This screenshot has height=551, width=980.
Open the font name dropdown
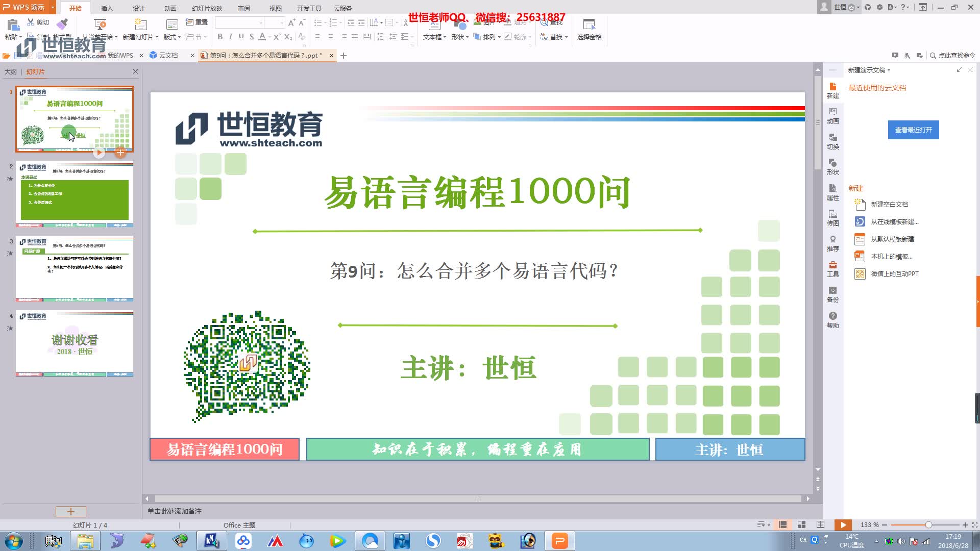(260, 22)
